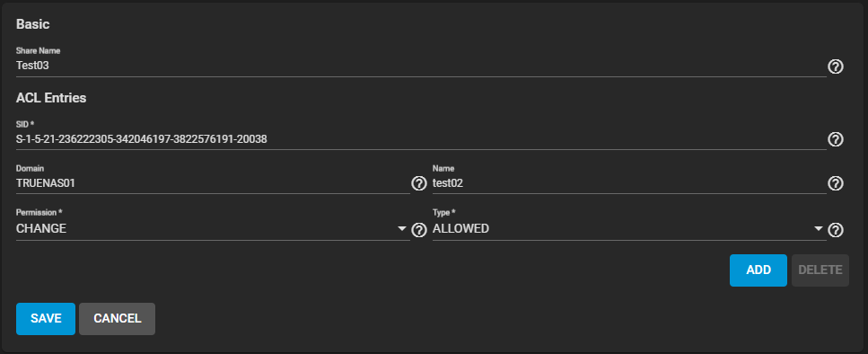Click the ADD button
This screenshot has height=354, width=868.
(758, 270)
